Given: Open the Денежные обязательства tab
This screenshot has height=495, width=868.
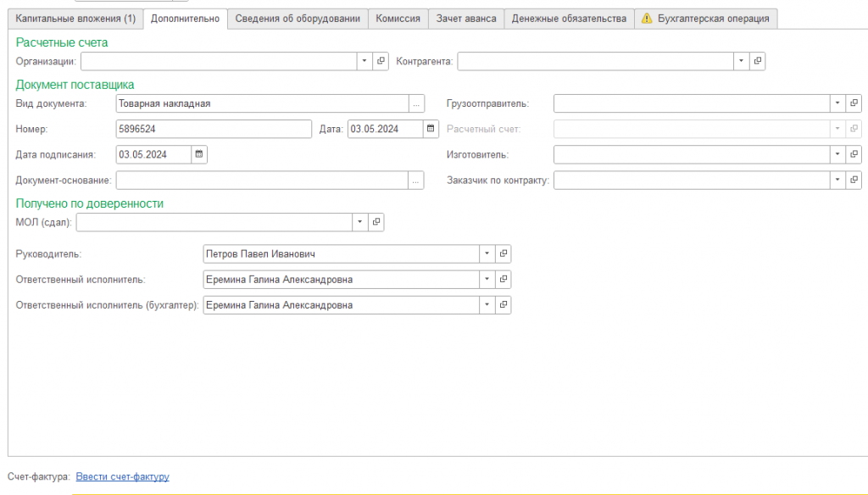Looking at the screenshot, I should click(x=569, y=19).
